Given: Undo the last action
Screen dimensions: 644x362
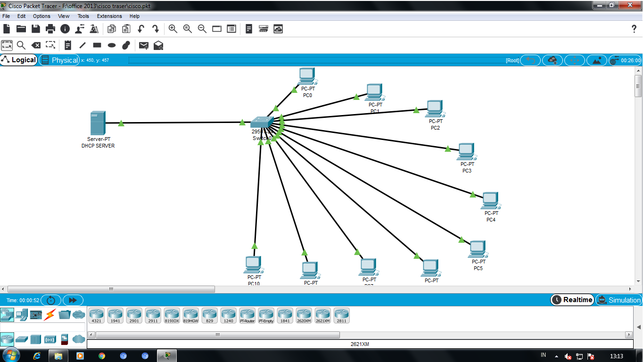Looking at the screenshot, I should [x=141, y=29].
